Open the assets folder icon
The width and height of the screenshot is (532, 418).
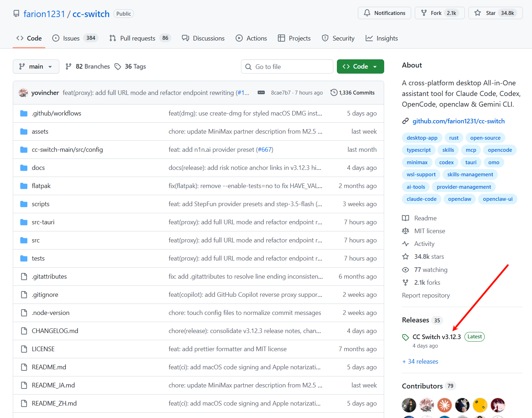(x=24, y=132)
